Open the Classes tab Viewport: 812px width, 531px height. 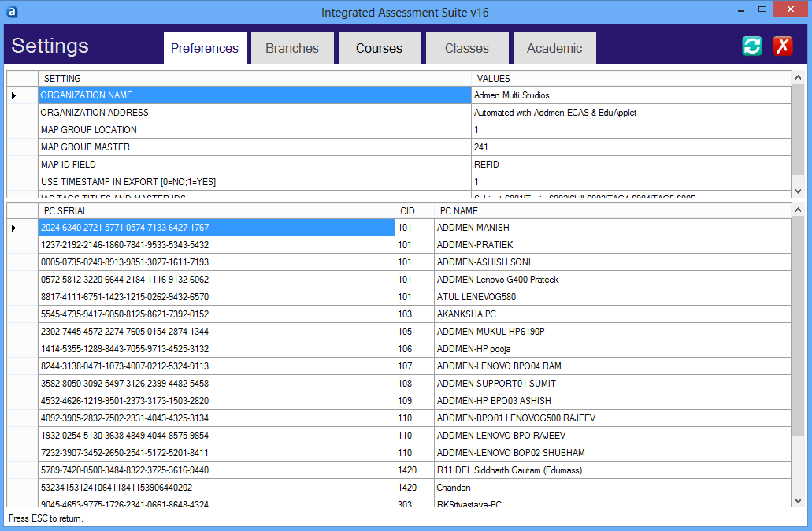coord(467,48)
